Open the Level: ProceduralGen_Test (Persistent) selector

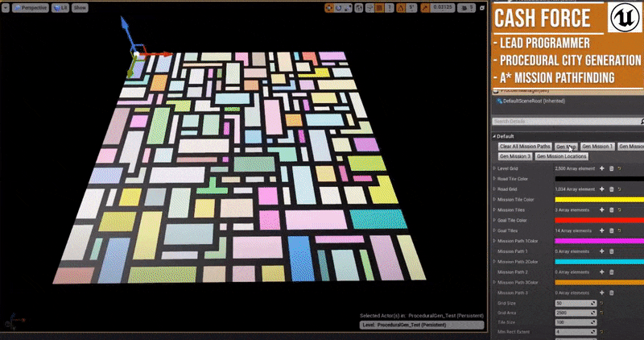pyautogui.click(x=422, y=325)
